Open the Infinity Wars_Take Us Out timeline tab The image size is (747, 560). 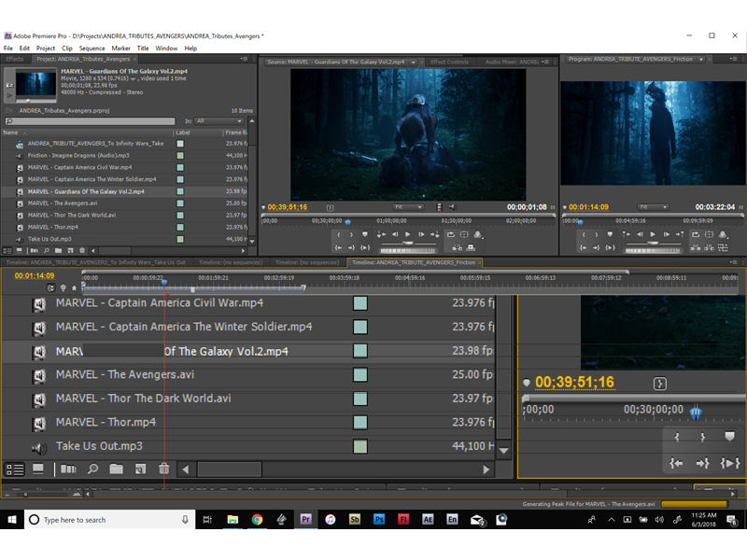point(96,262)
